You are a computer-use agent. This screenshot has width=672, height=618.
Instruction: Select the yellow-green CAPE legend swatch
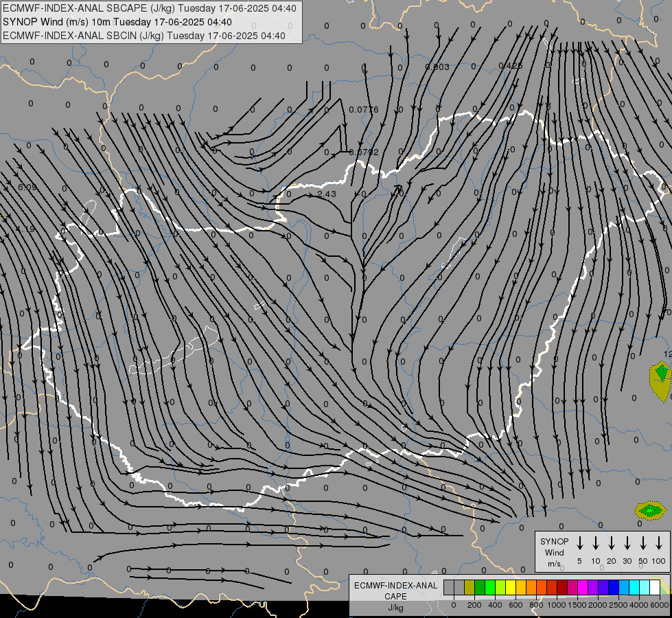pyautogui.click(x=500, y=587)
